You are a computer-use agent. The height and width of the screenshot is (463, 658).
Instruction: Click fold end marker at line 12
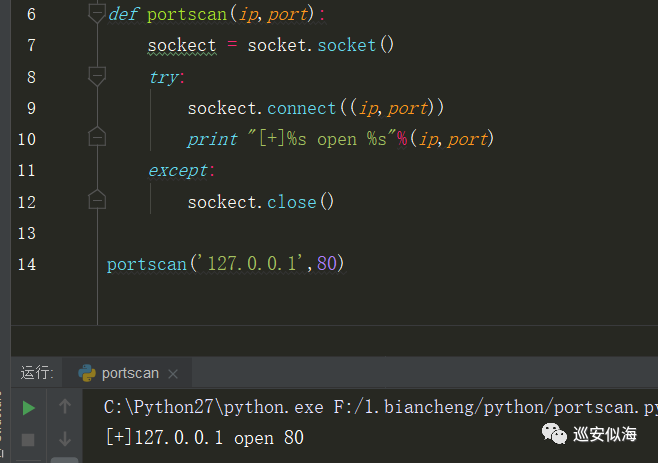(x=97, y=199)
